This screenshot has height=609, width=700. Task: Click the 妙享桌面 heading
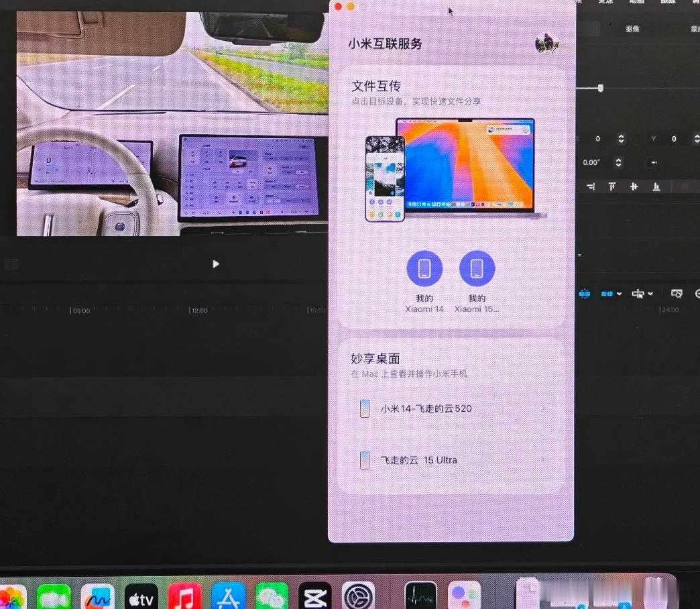pyautogui.click(x=375, y=359)
